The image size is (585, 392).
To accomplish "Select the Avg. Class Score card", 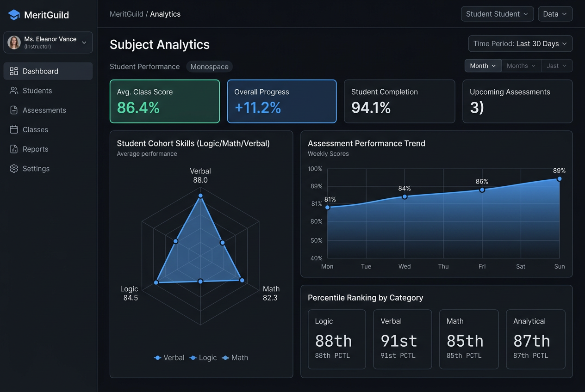I will pos(165,101).
